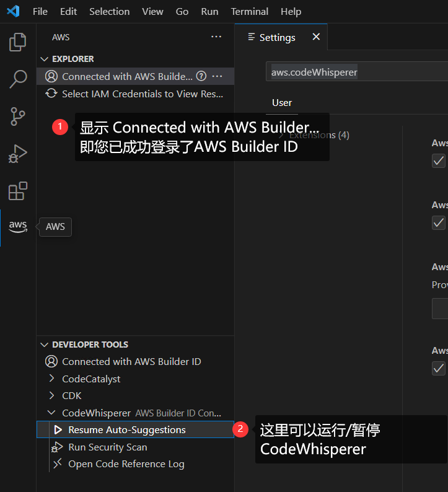This screenshot has width=448, height=492.
Task: Expand the Extensions (4) settings group
Action: pos(281,135)
